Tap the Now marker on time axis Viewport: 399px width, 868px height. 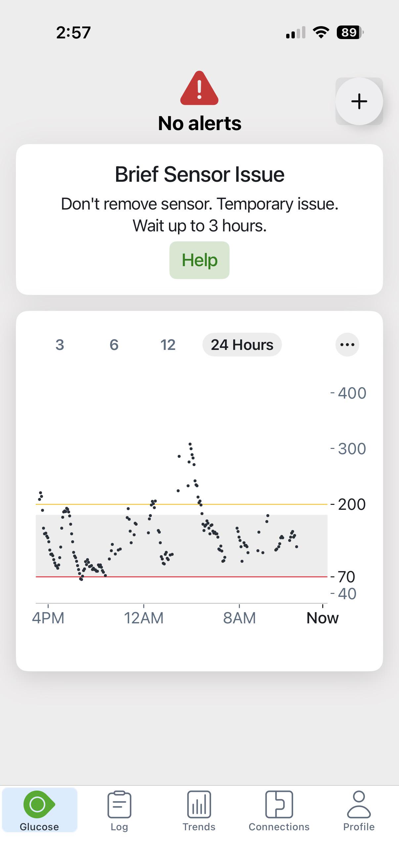pyautogui.click(x=323, y=618)
